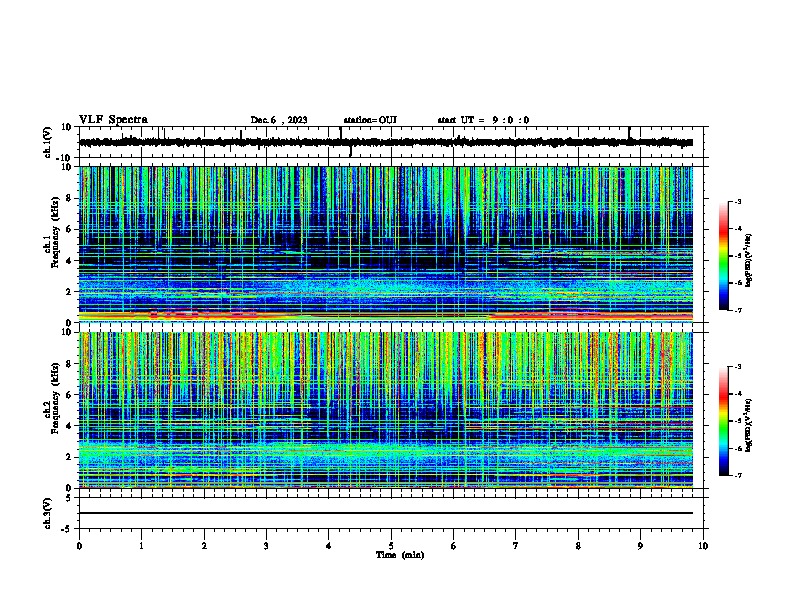The width and height of the screenshot is (792, 612).
Task: Click the time axis tick label "10"
Action: click(703, 546)
